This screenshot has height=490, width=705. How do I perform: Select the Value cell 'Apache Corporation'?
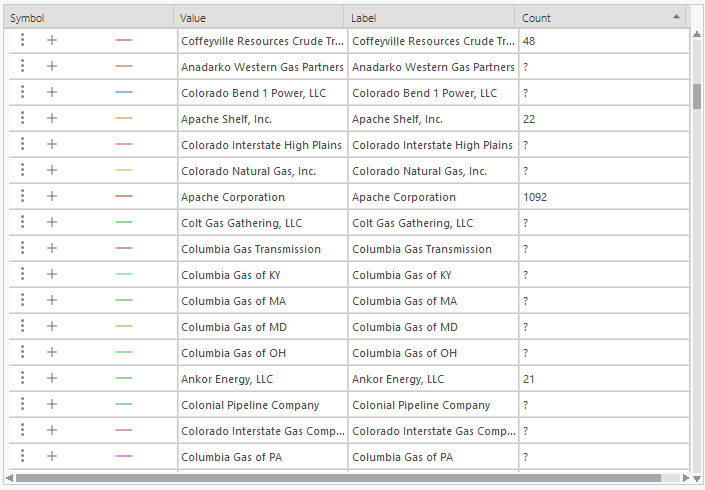pos(263,196)
